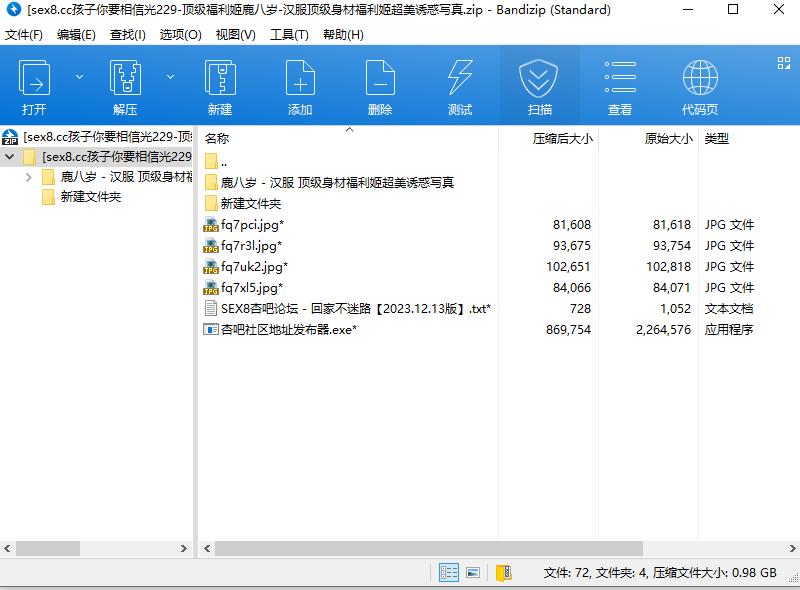The height and width of the screenshot is (590, 800).
Task: Open the 编辑(E) menu
Action: pos(76,35)
